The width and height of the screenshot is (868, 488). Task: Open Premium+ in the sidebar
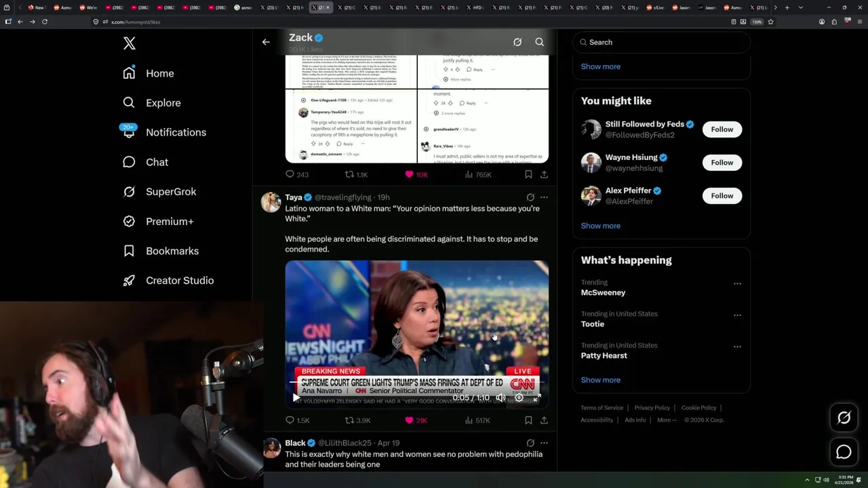[158, 221]
